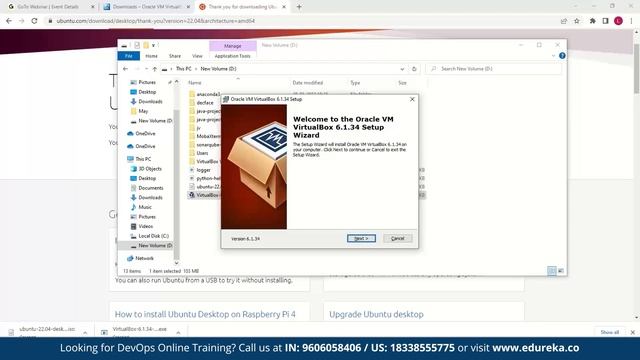
Task: Select Pictures in Quick access sidebar
Action: point(147,82)
